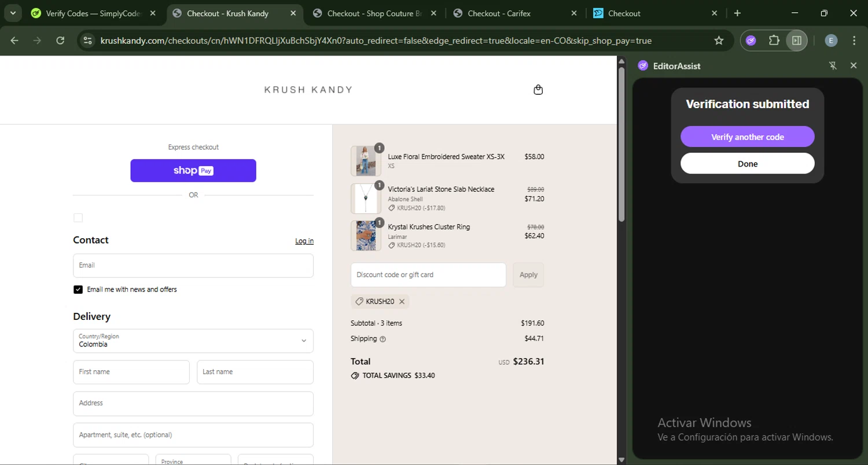
Task: Click the Email input field
Action: tap(193, 265)
